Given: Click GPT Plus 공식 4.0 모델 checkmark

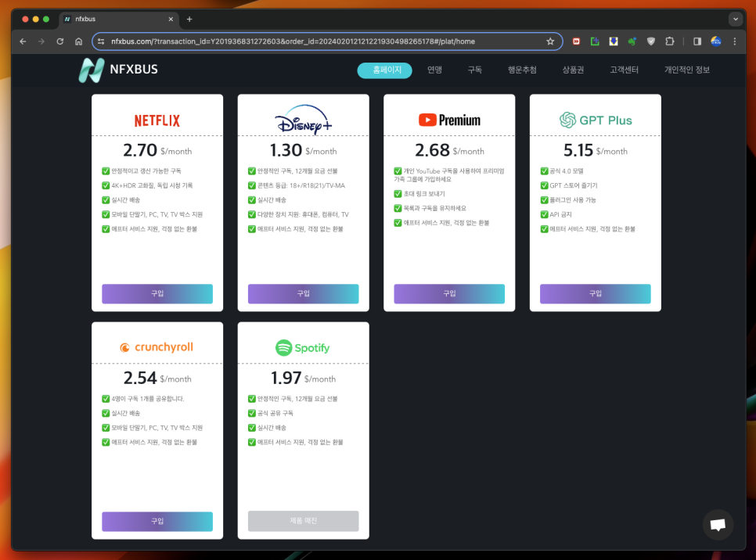Looking at the screenshot, I should pos(545,171).
